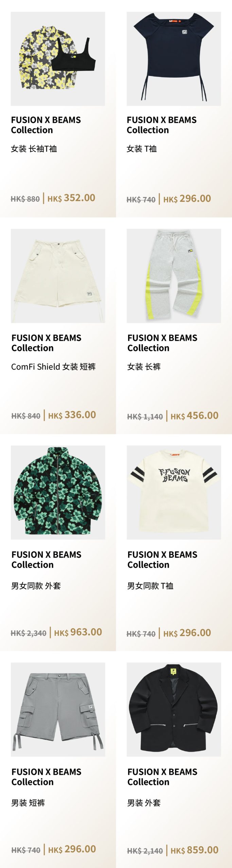This screenshot has height=868, width=232.
Task: Click the HK$ 859.00 blazer price
Action: (x=194, y=850)
